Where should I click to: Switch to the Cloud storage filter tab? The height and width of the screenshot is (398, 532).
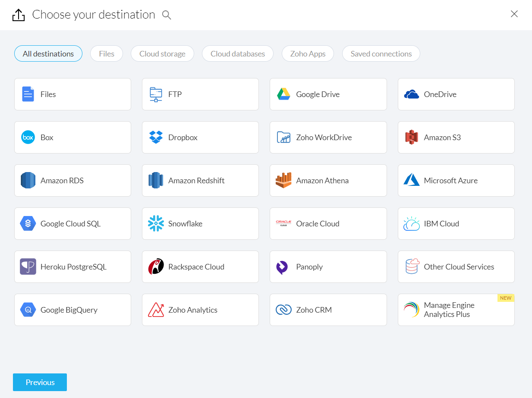(162, 54)
